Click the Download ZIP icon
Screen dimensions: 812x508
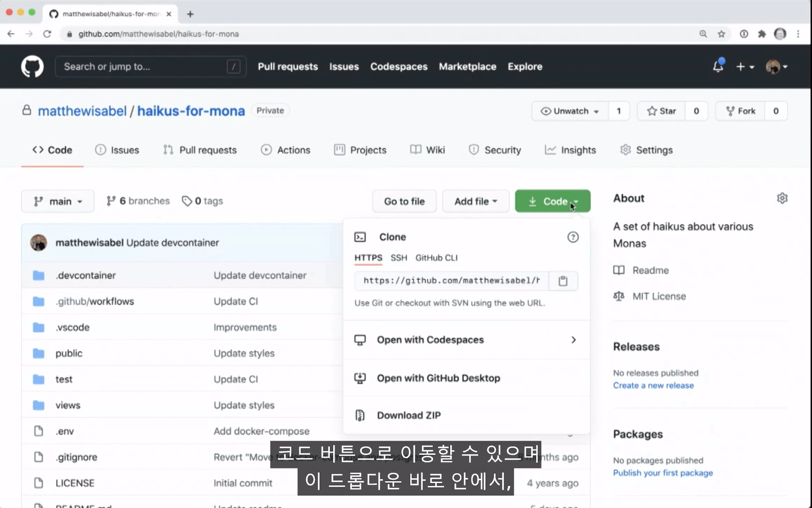click(x=360, y=415)
